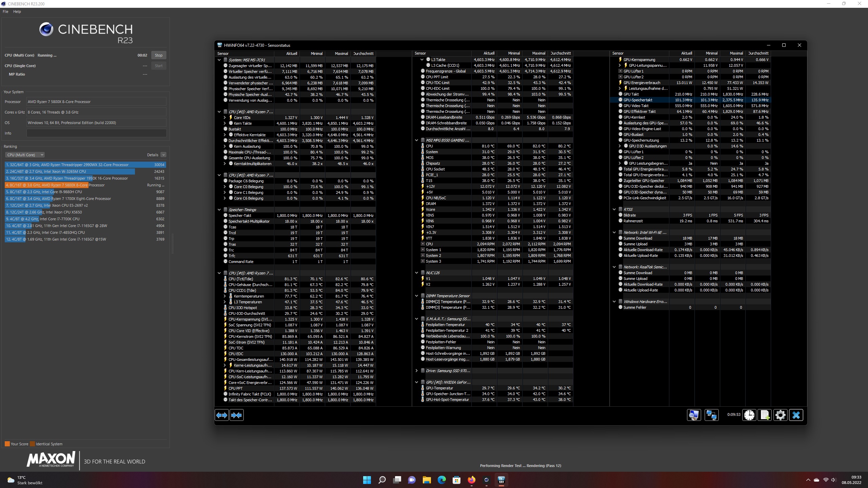This screenshot has width=868, height=488.
Task: Reset sensor timing with the clock icon
Action: click(x=749, y=415)
